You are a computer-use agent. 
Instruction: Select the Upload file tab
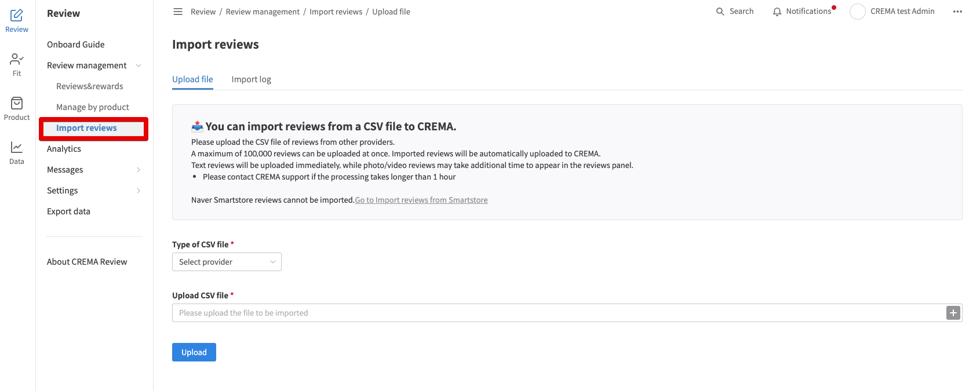tap(192, 79)
